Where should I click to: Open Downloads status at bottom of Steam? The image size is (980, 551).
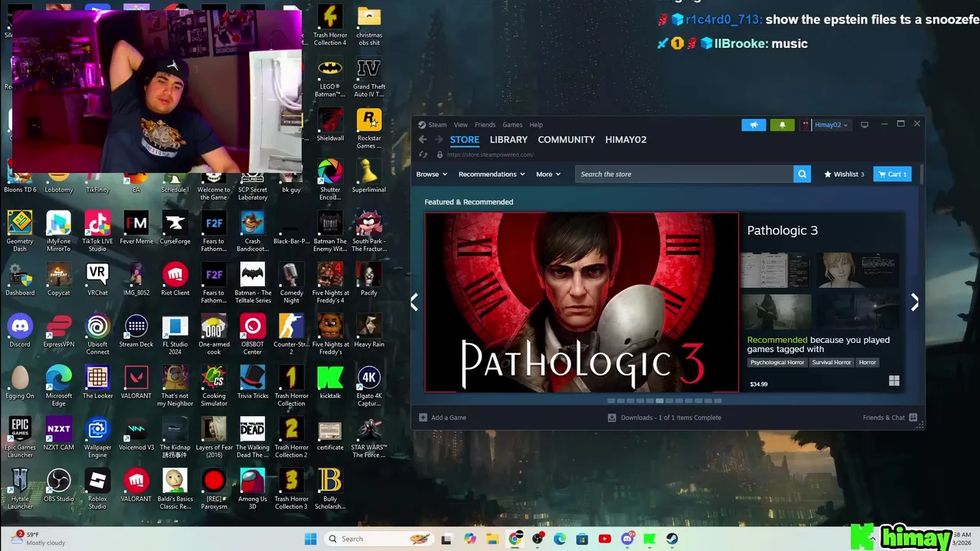(x=665, y=418)
